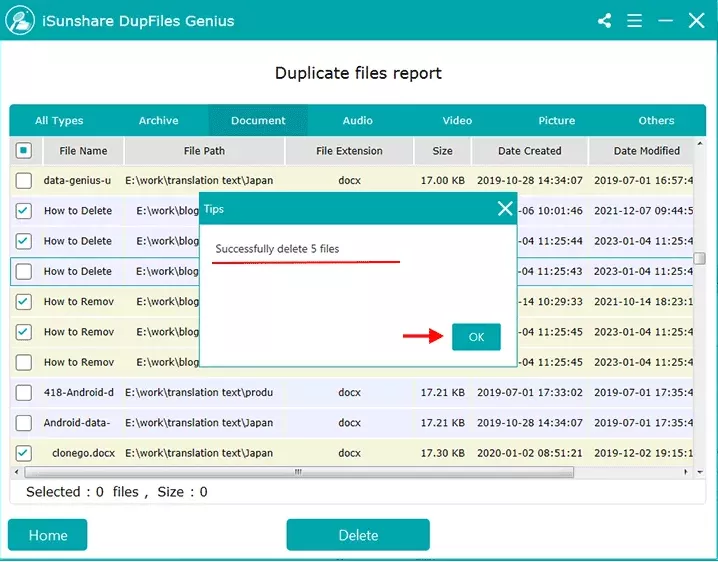Select the Document tab
718x562 pixels.
pos(258,120)
